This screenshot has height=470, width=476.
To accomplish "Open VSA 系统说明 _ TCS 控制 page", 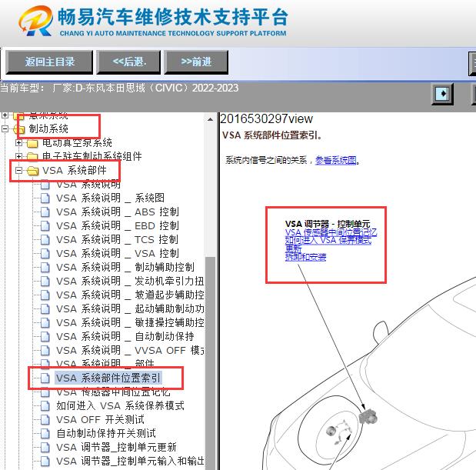I will (117, 239).
